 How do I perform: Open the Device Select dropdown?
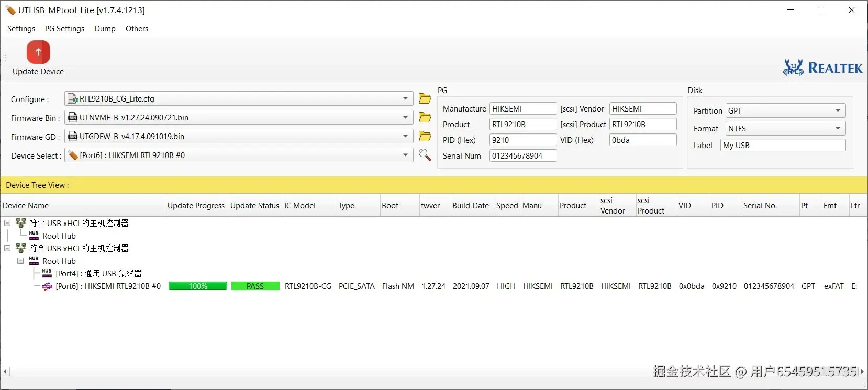coord(405,155)
